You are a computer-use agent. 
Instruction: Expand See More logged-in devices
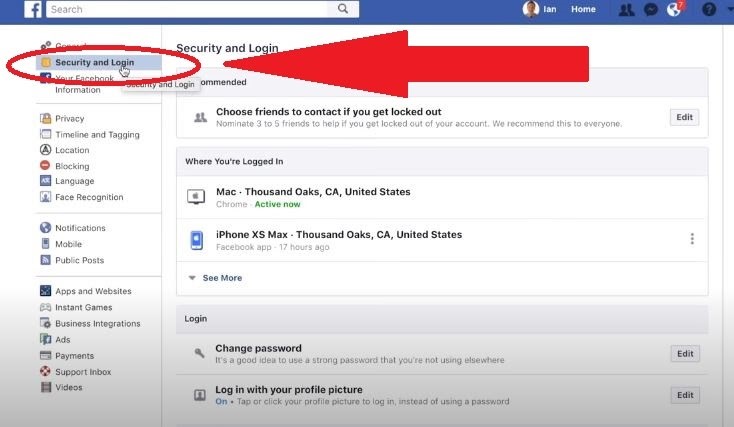click(x=222, y=278)
